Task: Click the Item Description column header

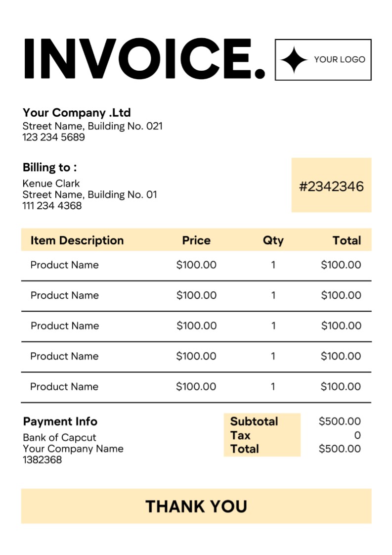Action: [x=77, y=240]
